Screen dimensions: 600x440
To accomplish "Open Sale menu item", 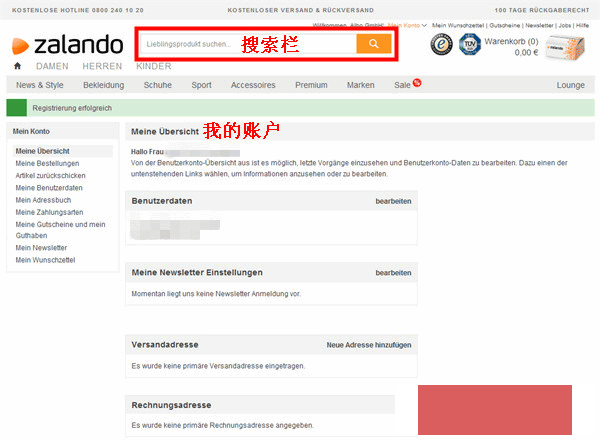I will click(x=402, y=85).
